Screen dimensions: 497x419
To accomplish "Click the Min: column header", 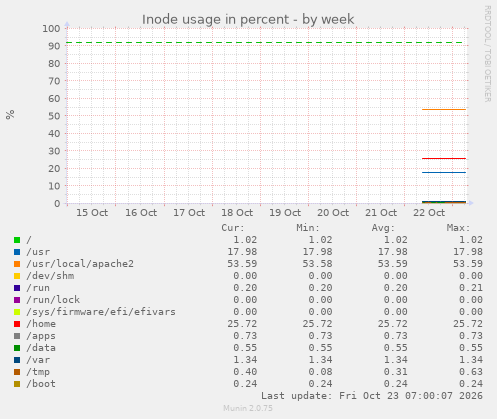I will click(x=308, y=228).
